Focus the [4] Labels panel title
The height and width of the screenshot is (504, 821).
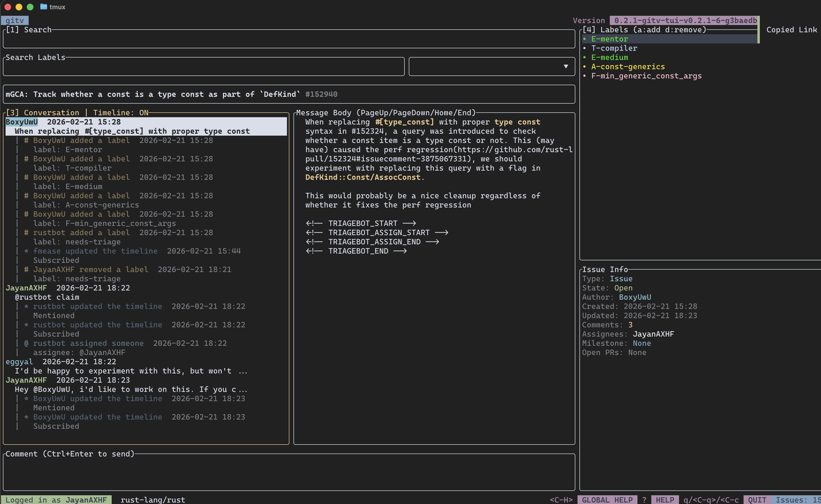[x=644, y=30]
